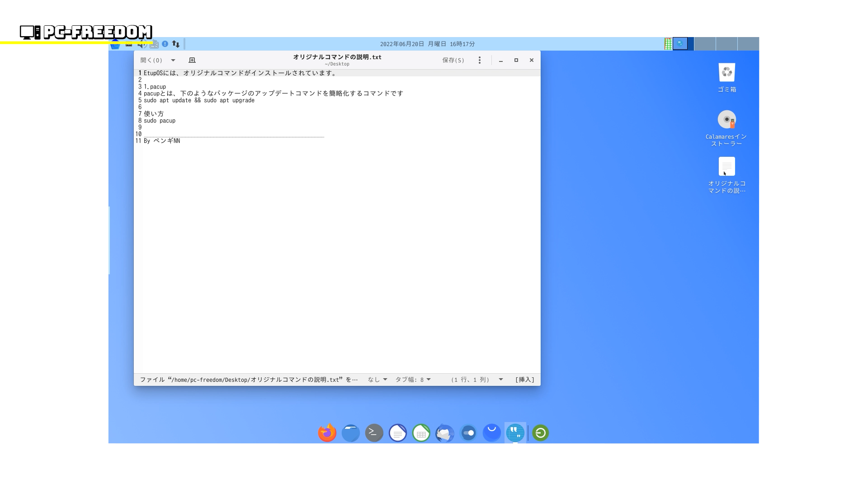This screenshot has height=488, width=868.
Task: Open LibreOffice Calc from the dock
Action: (x=421, y=433)
